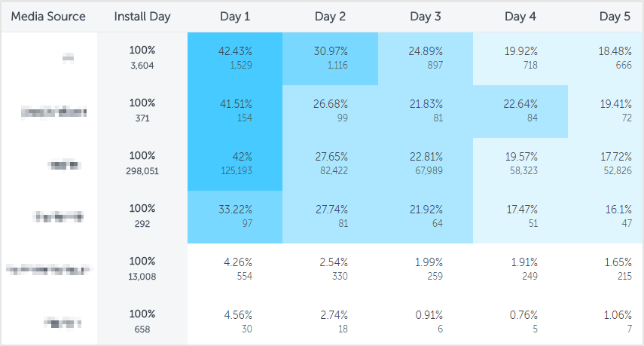Click the Day 4 column header
Image resolution: width=644 pixels, height=346 pixels.
click(520, 17)
